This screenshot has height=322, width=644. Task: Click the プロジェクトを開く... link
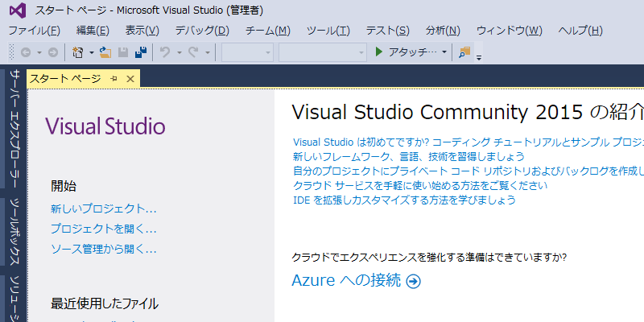104,229
